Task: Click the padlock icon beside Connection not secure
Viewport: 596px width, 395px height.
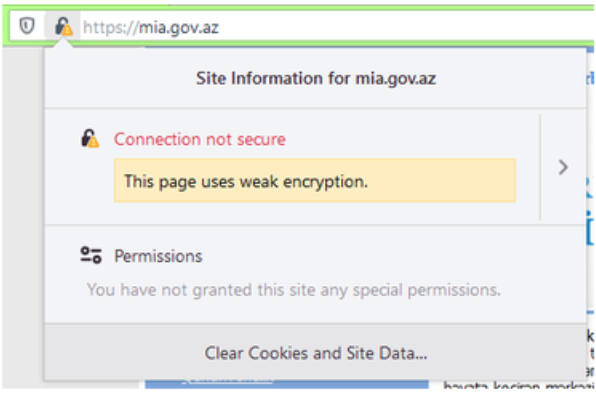Action: click(x=90, y=138)
